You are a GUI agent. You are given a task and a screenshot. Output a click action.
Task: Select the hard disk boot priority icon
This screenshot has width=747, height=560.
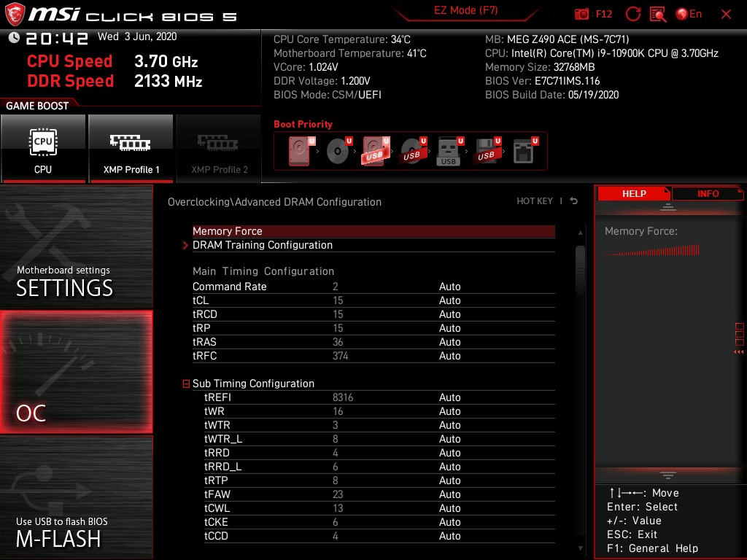(298, 150)
